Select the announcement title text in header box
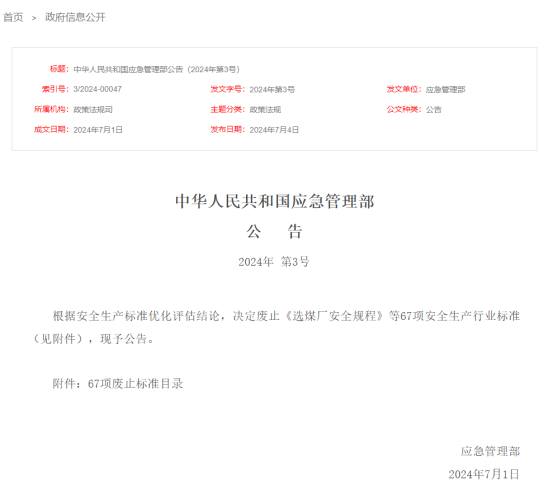Image resolution: width=553 pixels, height=490 pixels. pyautogui.click(x=157, y=69)
